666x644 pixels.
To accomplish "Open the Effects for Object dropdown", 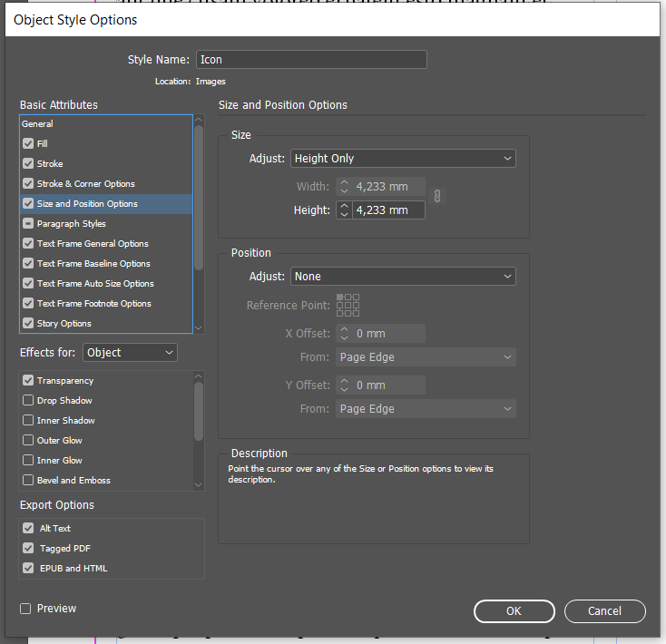I will click(130, 352).
